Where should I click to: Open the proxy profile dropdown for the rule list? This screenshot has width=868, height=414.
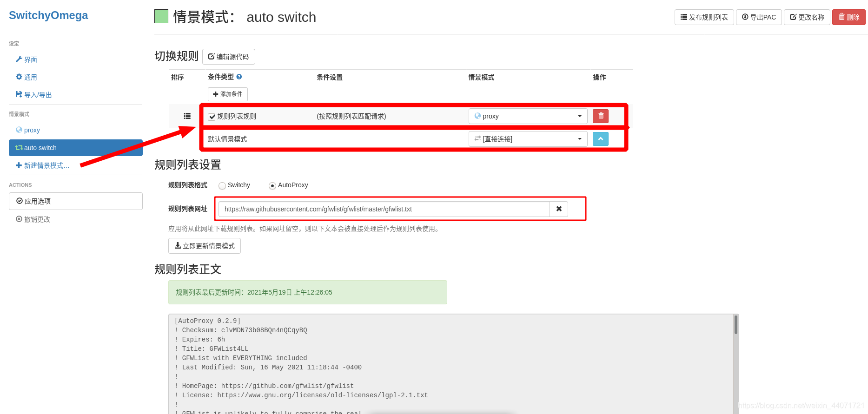[528, 116]
